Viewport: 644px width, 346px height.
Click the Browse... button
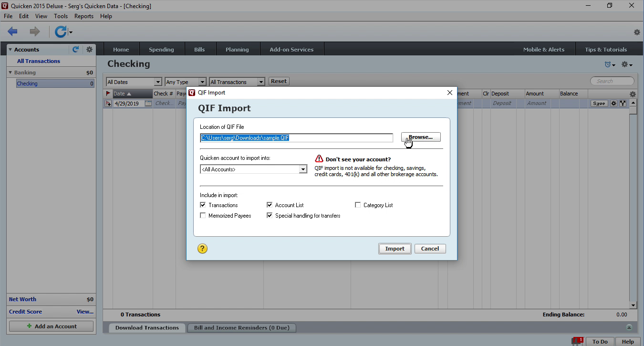pos(421,137)
